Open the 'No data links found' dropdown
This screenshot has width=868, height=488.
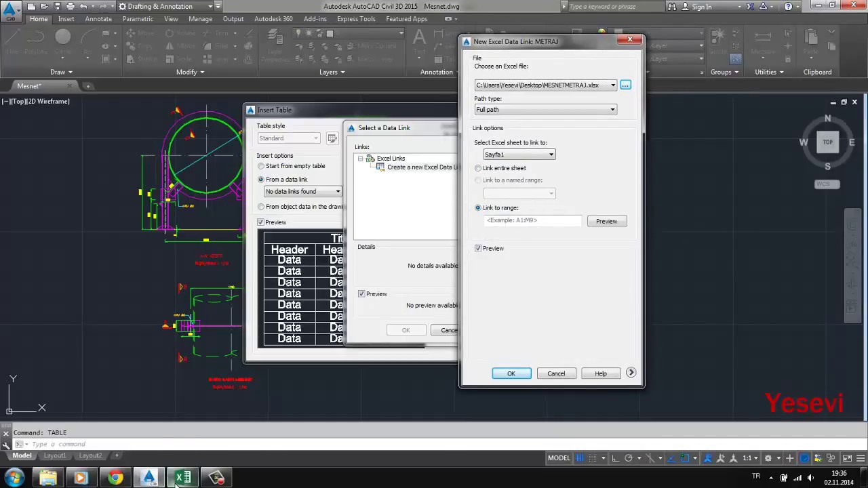pos(302,192)
